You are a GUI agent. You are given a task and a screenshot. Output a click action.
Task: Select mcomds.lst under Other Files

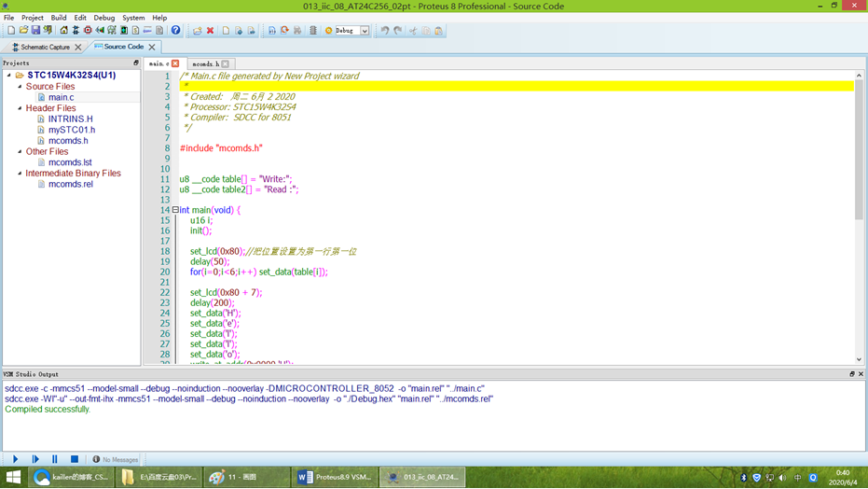tap(70, 162)
